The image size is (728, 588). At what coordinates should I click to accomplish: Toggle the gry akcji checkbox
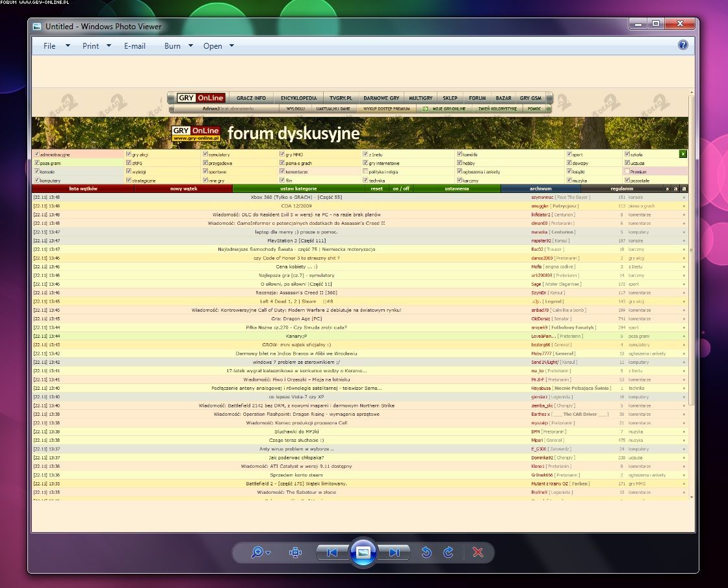[x=129, y=154]
